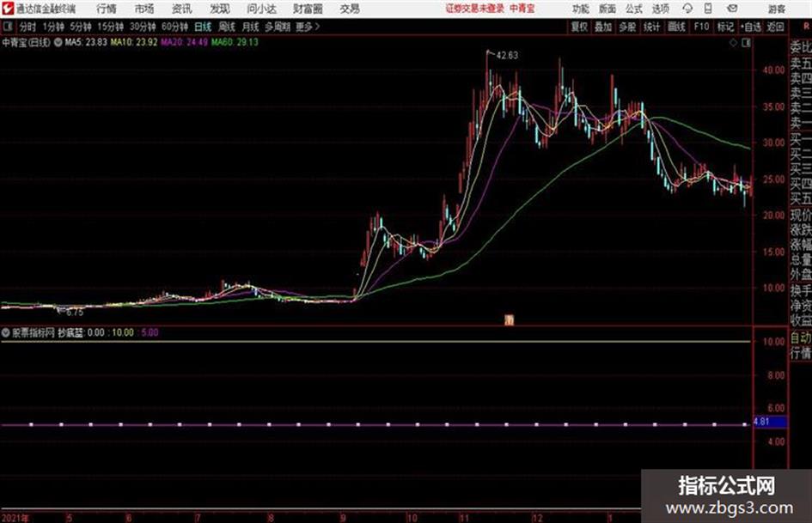Select the 周线 period tab
Screen dimensions: 812x523
pyautogui.click(x=227, y=27)
